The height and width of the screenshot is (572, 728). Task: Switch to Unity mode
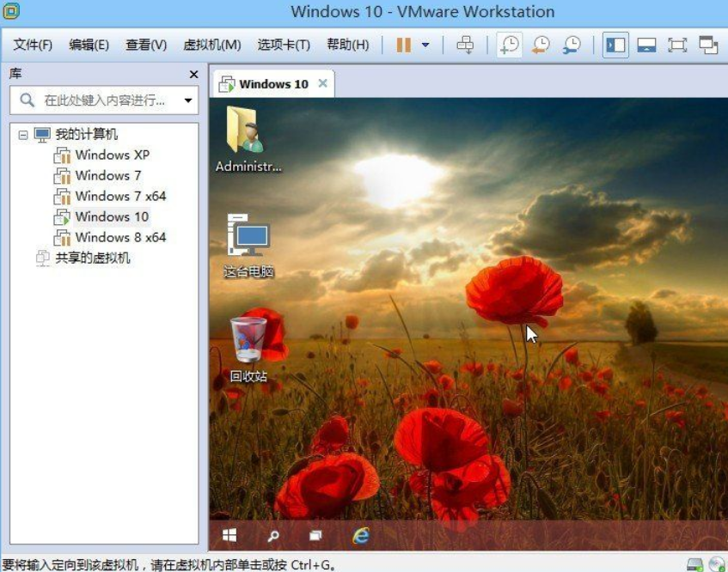point(708,45)
